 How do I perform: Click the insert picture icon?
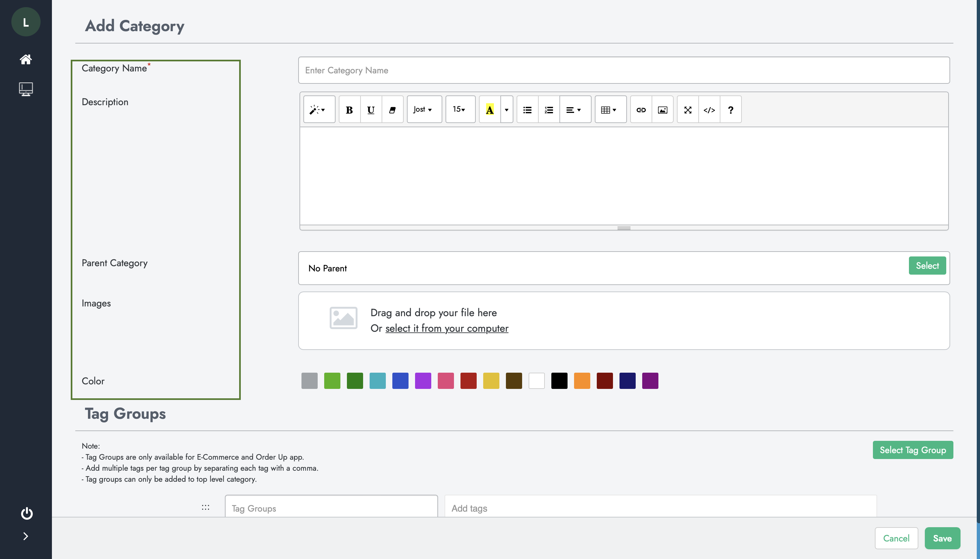(662, 110)
